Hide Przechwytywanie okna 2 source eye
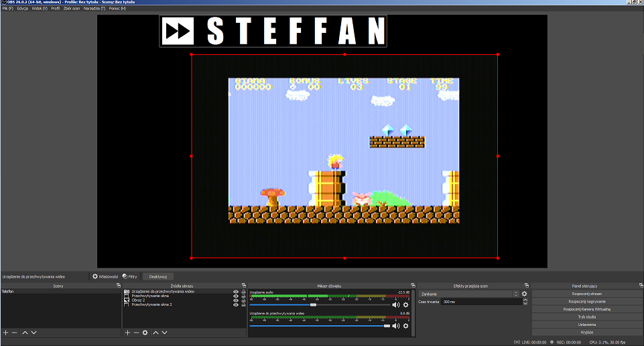The height and width of the screenshot is (346, 644). coord(236,305)
